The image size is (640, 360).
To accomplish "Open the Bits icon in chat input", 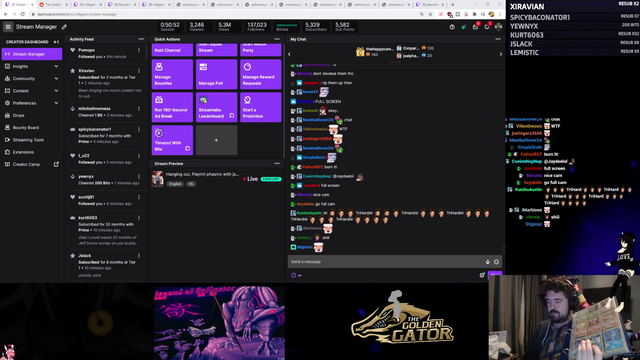I will point(487,262).
